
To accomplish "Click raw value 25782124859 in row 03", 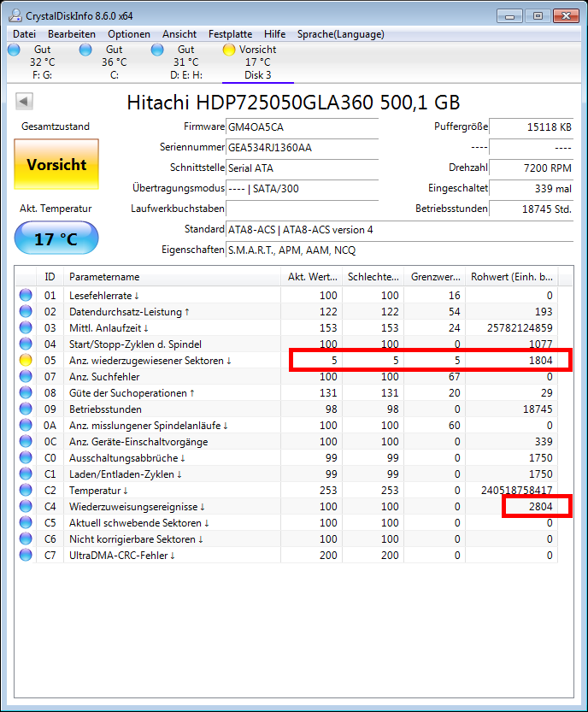I will coord(520,327).
